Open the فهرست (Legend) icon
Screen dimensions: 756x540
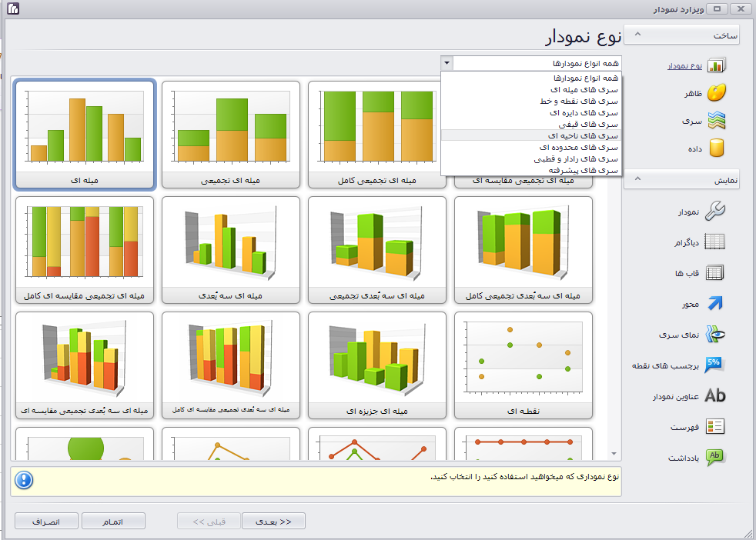pyautogui.click(x=715, y=426)
